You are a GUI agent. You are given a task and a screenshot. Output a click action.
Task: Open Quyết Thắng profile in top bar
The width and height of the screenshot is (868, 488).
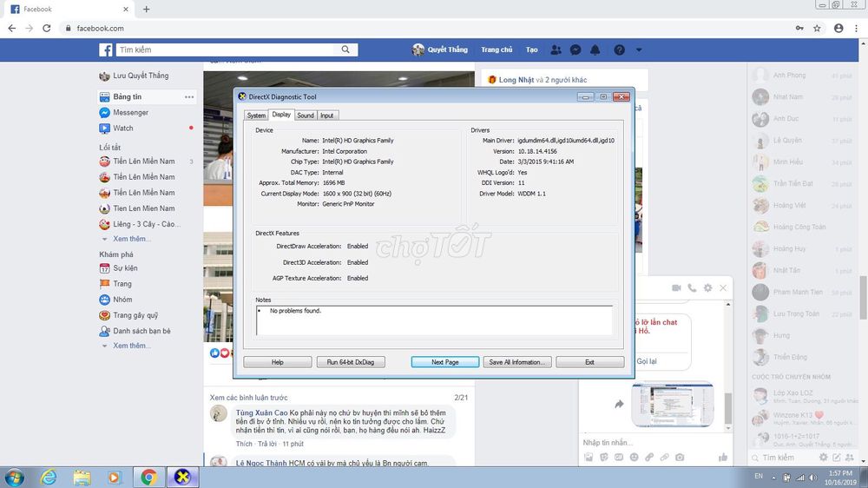pos(440,49)
